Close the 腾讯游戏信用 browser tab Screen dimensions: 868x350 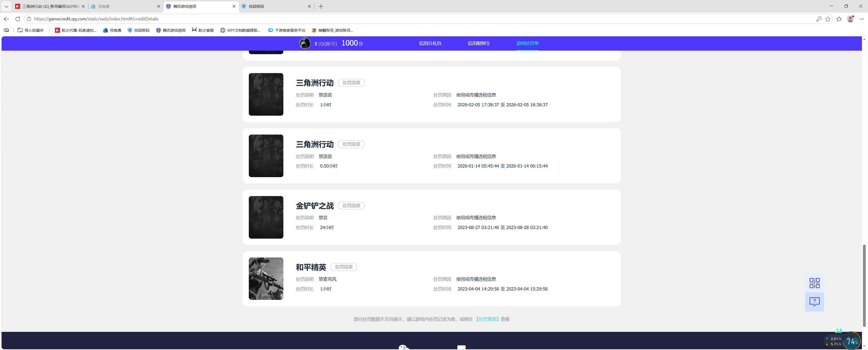click(234, 6)
